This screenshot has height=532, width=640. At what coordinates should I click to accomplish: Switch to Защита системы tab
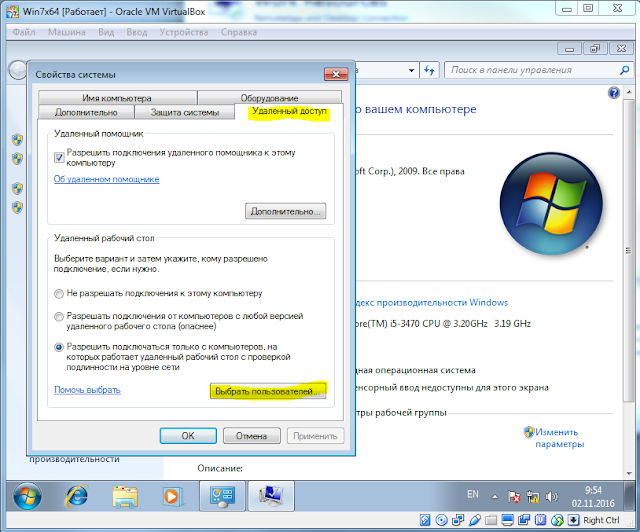click(185, 112)
